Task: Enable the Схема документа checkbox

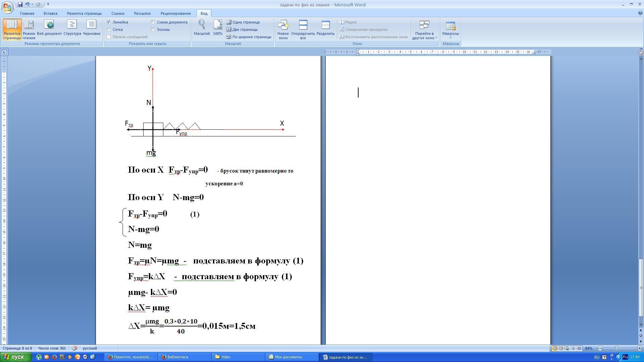Action: [153, 22]
